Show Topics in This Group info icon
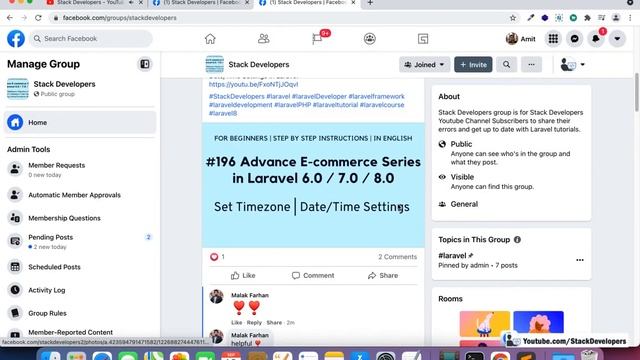640x360 pixels. click(517, 240)
